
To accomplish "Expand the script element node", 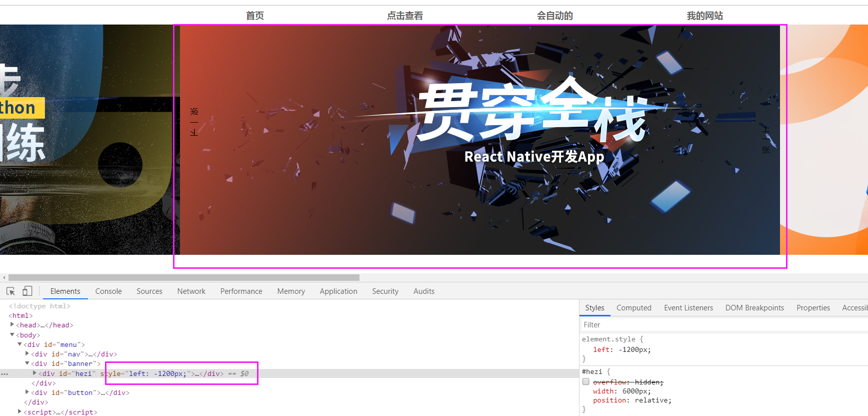I will [x=19, y=411].
